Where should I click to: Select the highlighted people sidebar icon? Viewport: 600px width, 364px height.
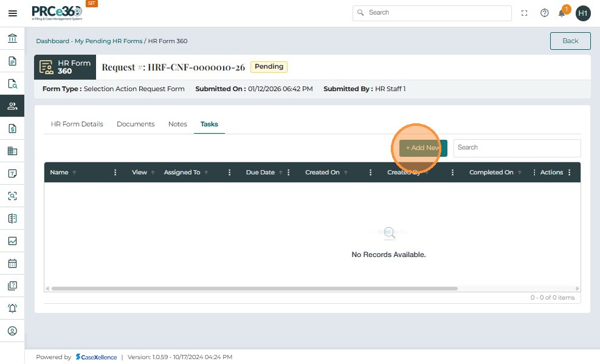[12, 106]
